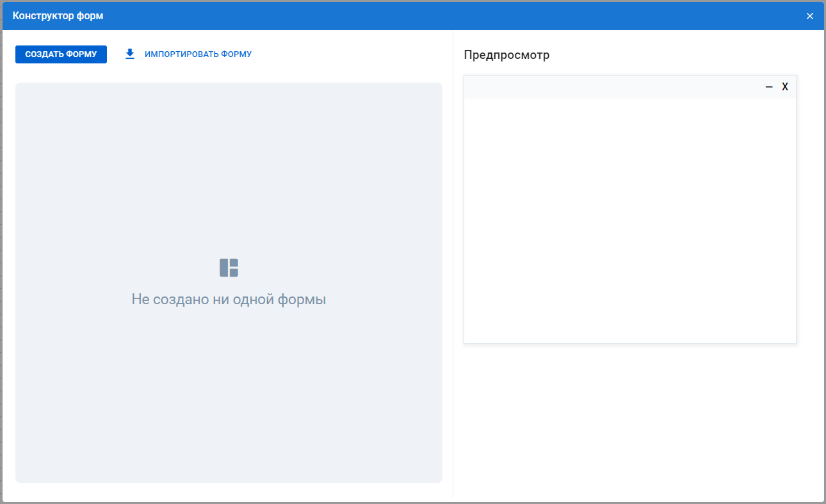Close the preview window using its X
This screenshot has width=826, height=504.
pos(785,86)
